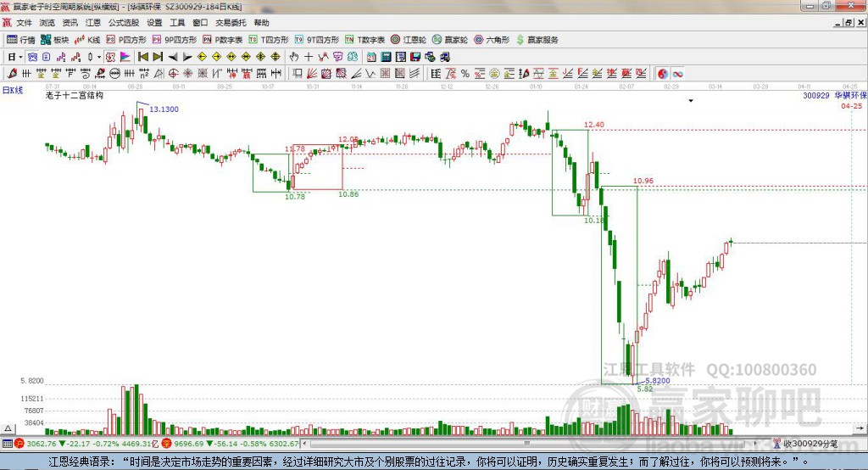Open the market list icon in status bar
Screen dimensions: 868x470
pyautogui.click(x=7, y=444)
